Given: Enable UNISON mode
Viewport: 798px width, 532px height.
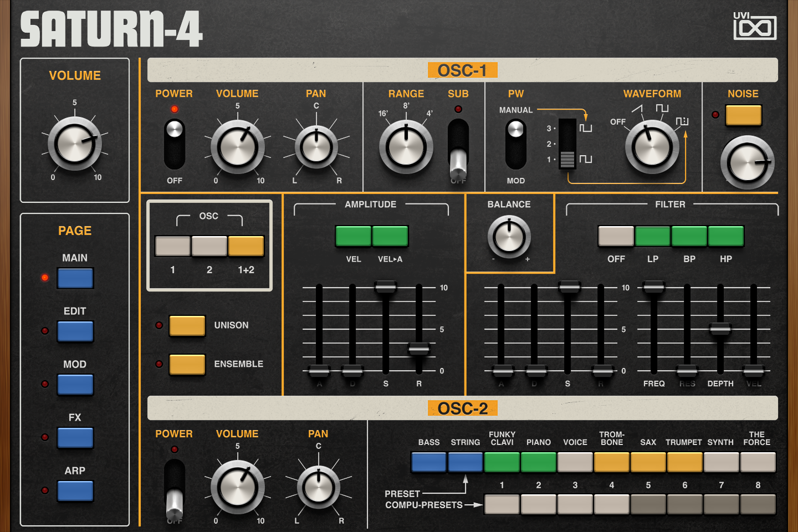Looking at the screenshot, I should pos(187,325).
